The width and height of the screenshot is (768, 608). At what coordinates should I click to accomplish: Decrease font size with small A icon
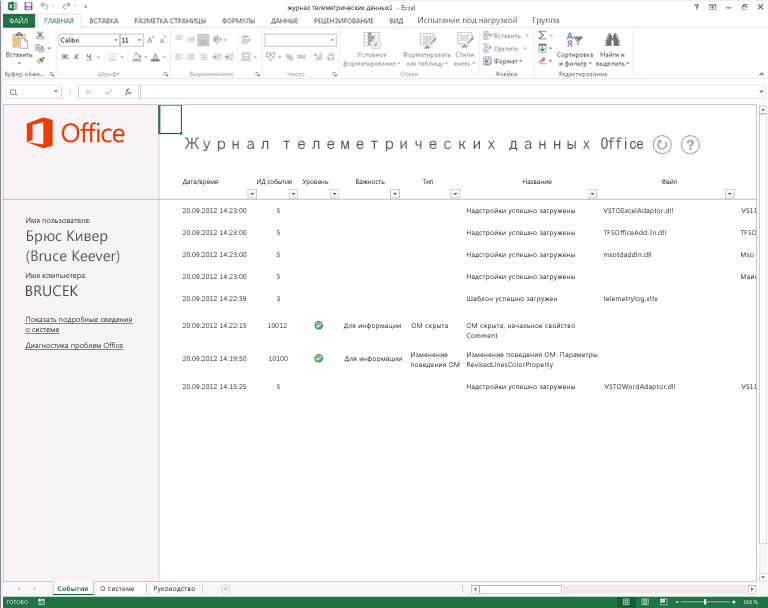point(163,40)
